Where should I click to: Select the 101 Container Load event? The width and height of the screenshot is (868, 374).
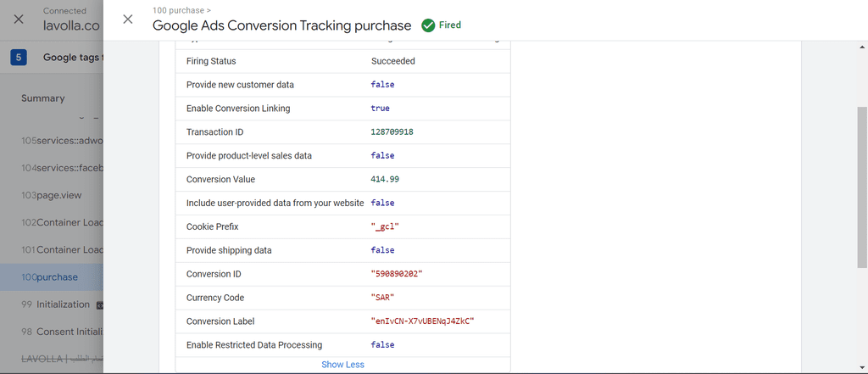pyautogui.click(x=62, y=250)
